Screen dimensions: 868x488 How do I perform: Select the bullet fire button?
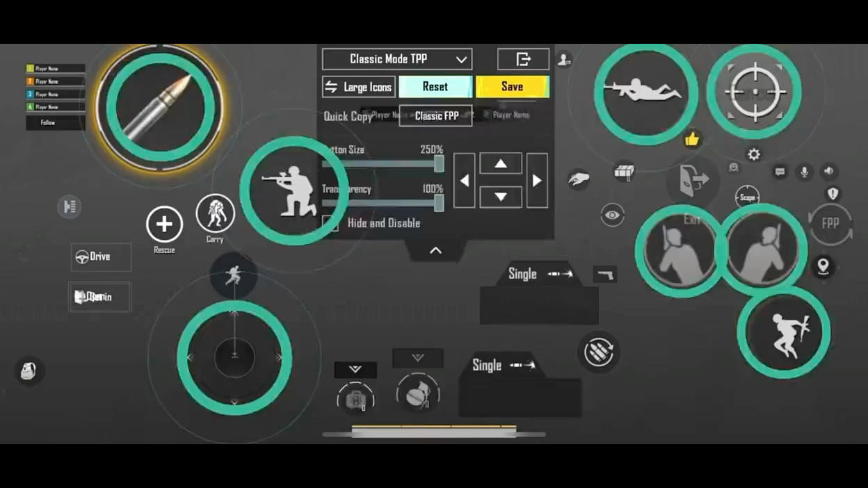click(x=161, y=107)
